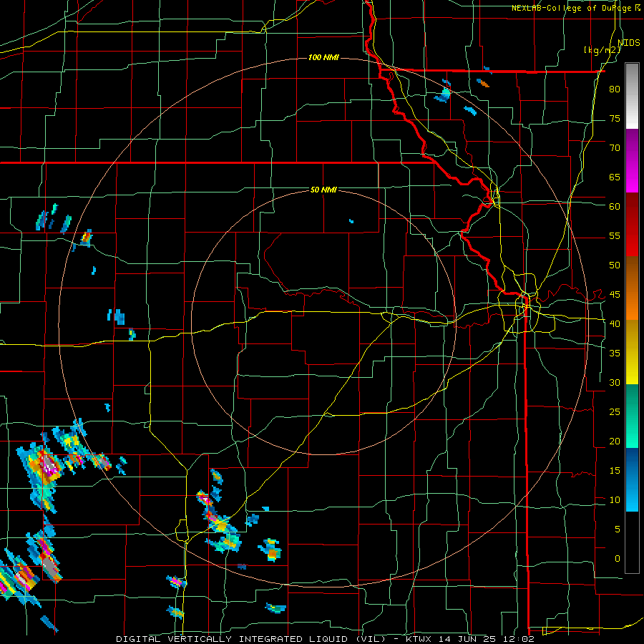Click the [kg/m2] units label
Image resolution: width=644 pixels, height=644 pixels.
[602, 50]
